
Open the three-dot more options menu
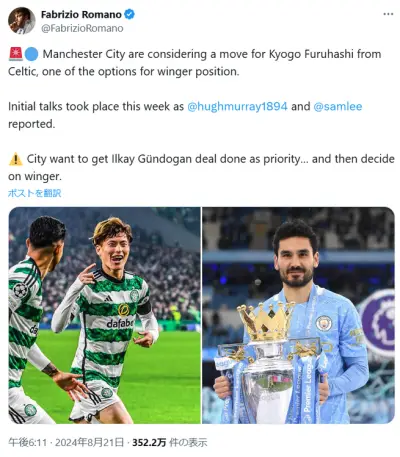(388, 14)
